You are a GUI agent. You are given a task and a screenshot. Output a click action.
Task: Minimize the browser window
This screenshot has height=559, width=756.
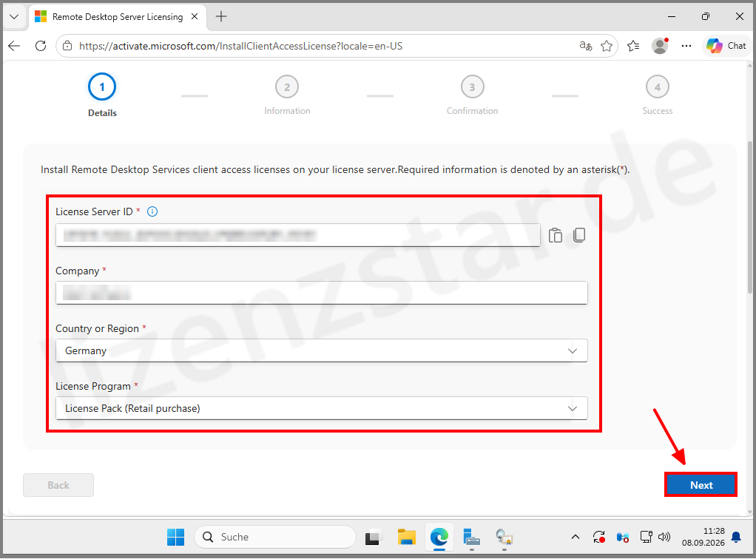[672, 16]
